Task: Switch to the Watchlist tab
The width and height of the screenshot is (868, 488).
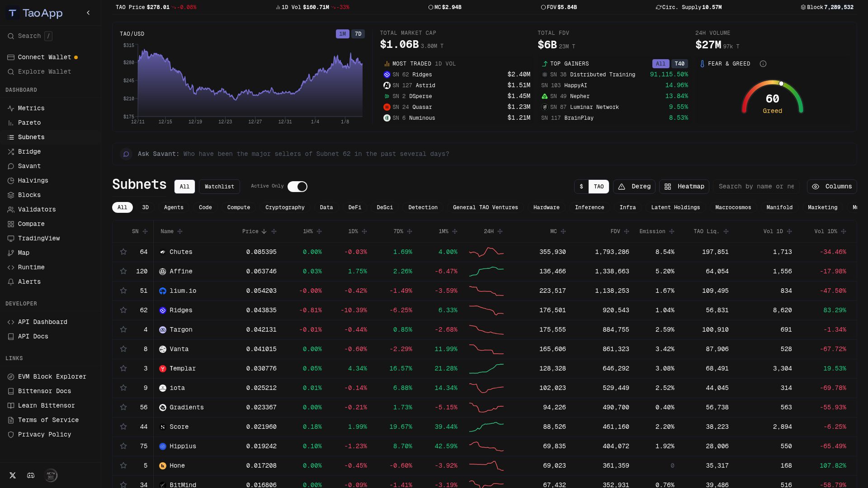Action: 219,186
